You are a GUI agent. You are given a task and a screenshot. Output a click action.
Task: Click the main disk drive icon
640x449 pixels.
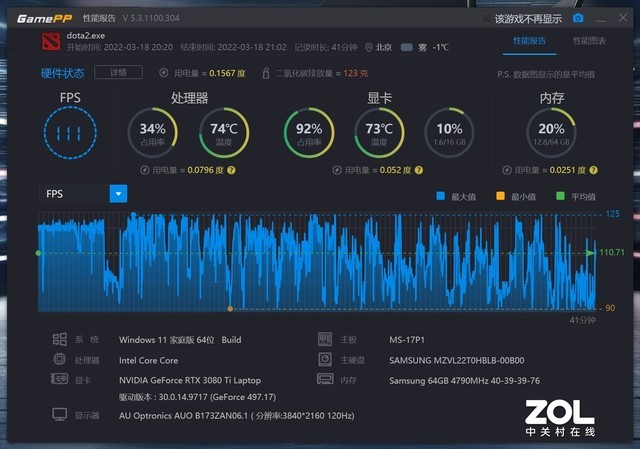pos(325,359)
